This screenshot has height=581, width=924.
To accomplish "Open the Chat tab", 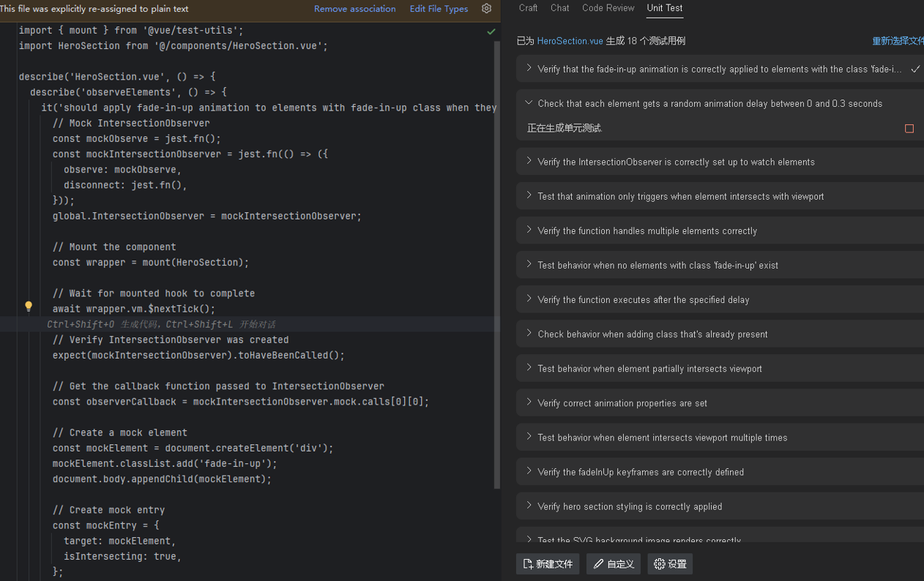I will pos(560,8).
